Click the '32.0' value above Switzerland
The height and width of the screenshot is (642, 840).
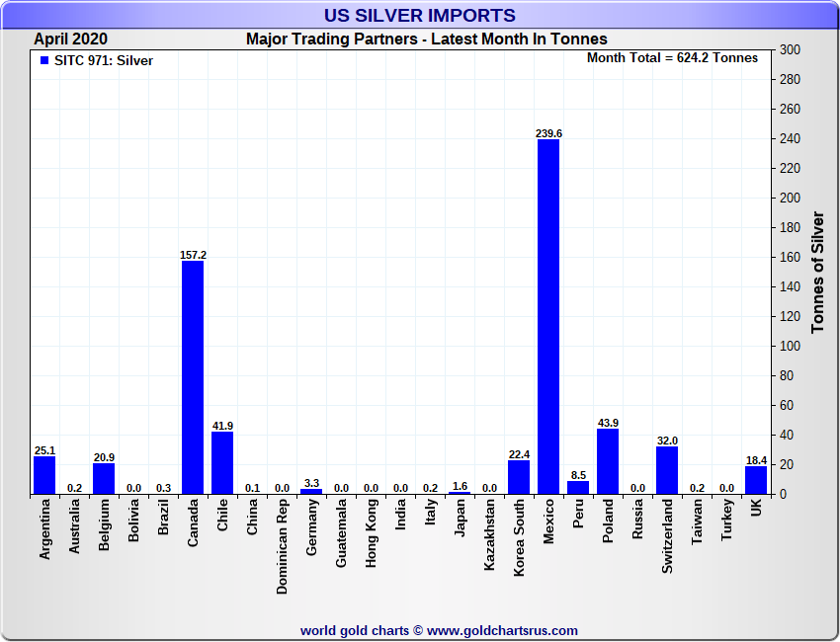667,441
